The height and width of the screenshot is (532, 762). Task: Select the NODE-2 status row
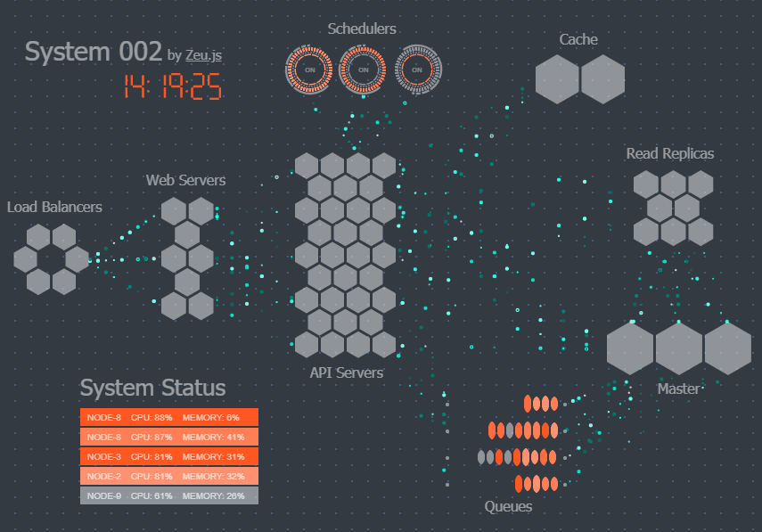tap(169, 476)
